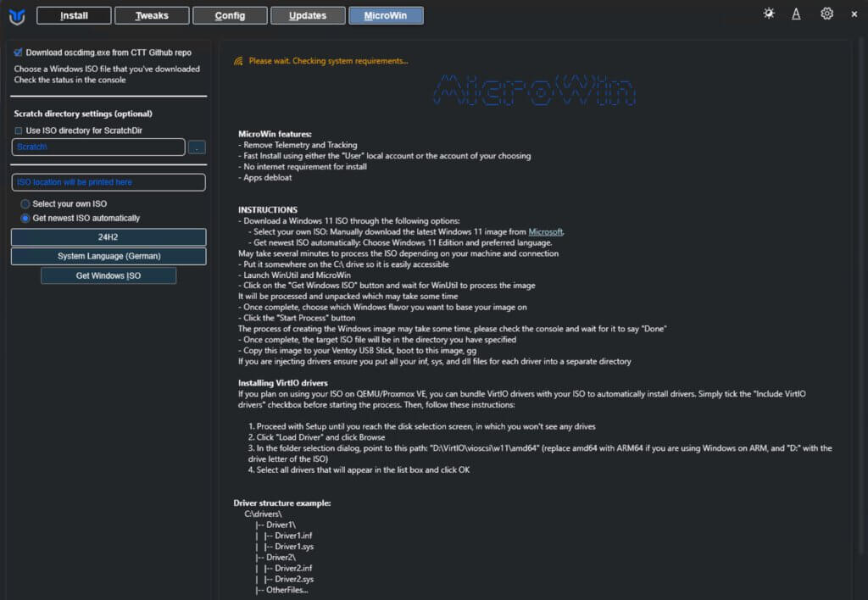Click the 'Please wait. Checking system requirements...' status

[328, 61]
